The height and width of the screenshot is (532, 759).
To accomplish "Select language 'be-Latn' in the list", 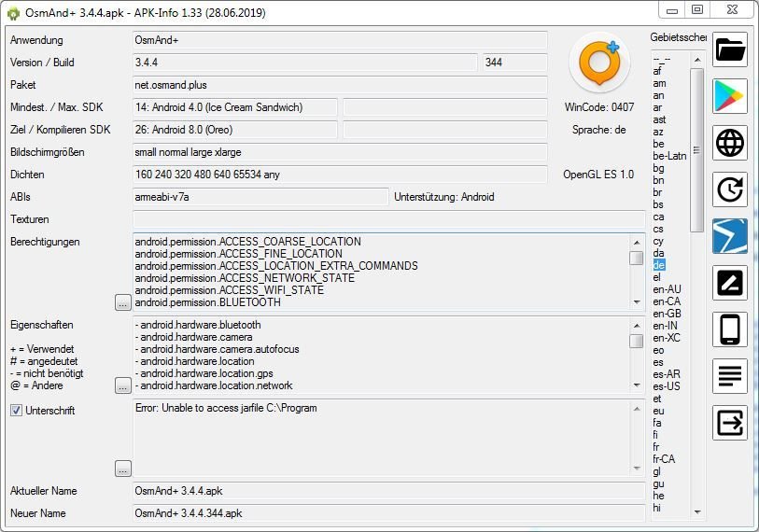I will [x=669, y=156].
